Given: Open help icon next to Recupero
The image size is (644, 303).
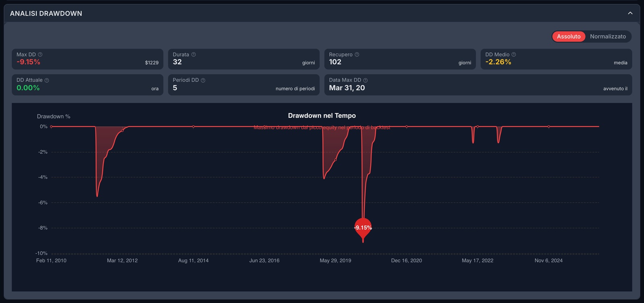Looking at the screenshot, I should point(357,55).
